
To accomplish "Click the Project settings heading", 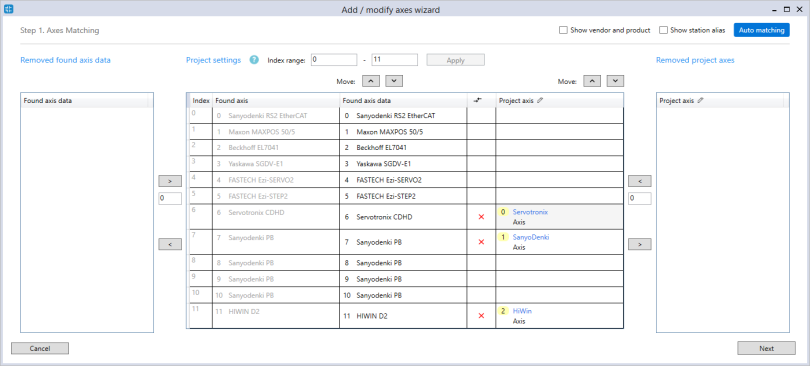I will pos(213,60).
